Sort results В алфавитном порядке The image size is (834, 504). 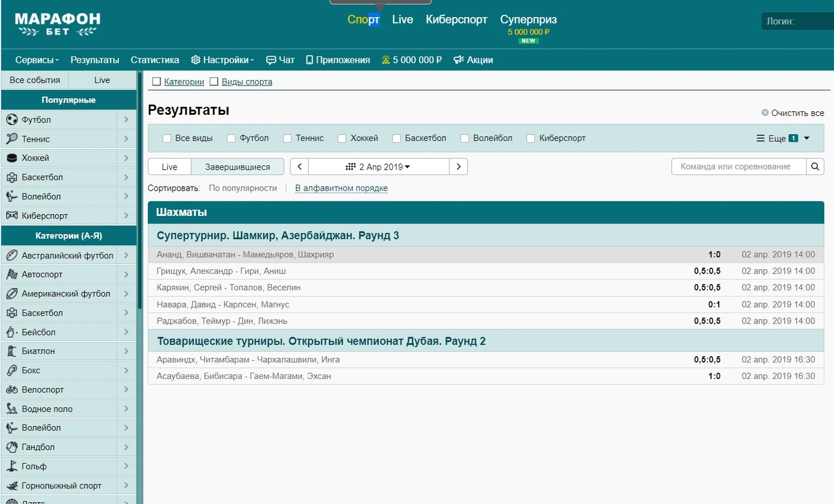coord(341,188)
